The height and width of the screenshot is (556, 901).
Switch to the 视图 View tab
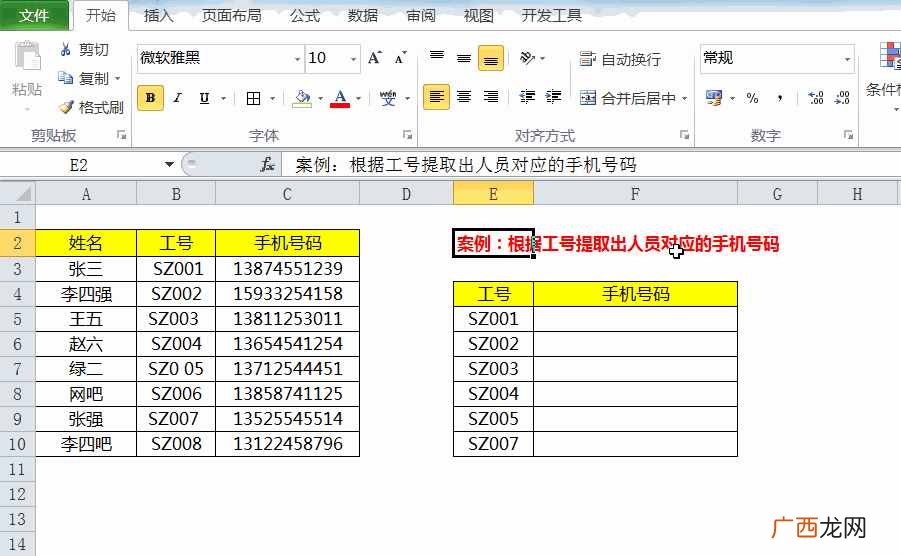click(x=479, y=16)
